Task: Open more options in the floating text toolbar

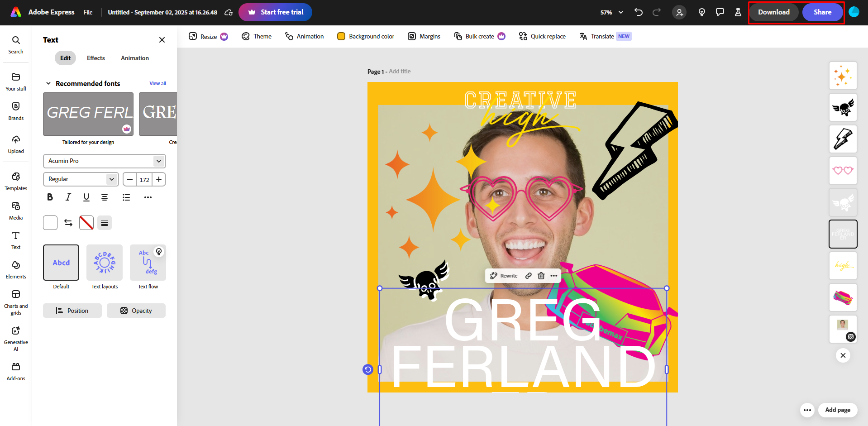Action: click(554, 276)
